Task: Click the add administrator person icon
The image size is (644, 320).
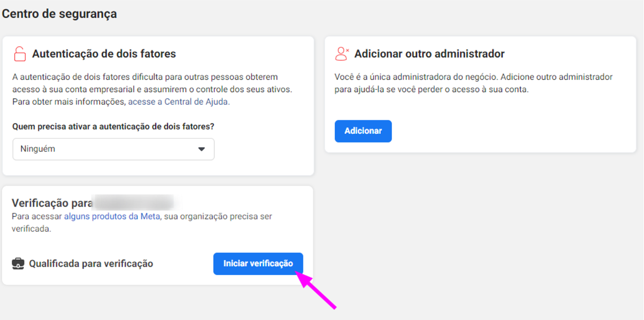Action: tap(342, 54)
